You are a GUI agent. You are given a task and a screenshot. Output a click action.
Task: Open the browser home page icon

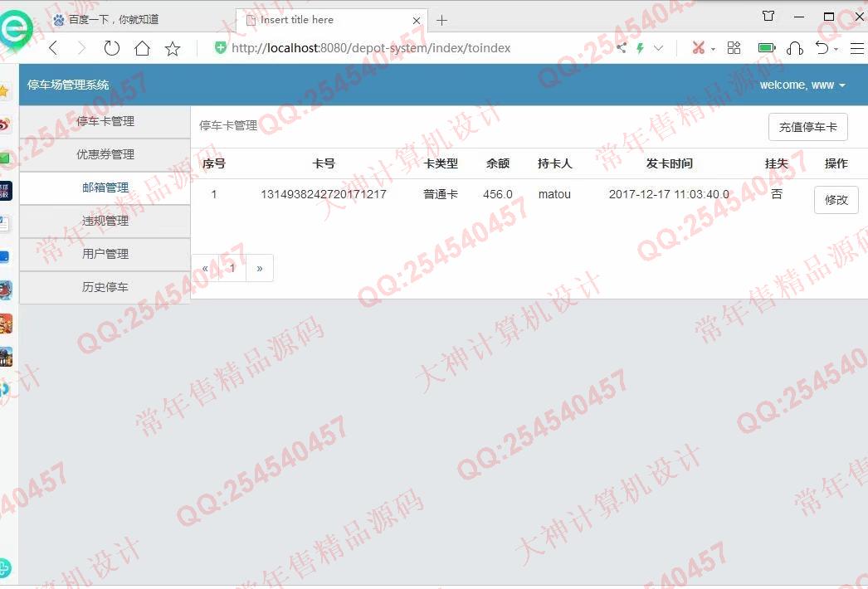[x=142, y=48]
